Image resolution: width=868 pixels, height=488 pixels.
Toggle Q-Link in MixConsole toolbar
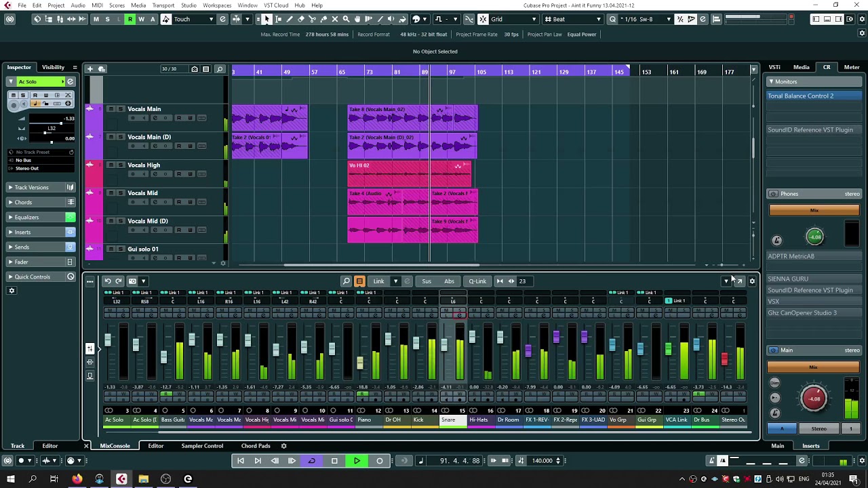(x=477, y=281)
